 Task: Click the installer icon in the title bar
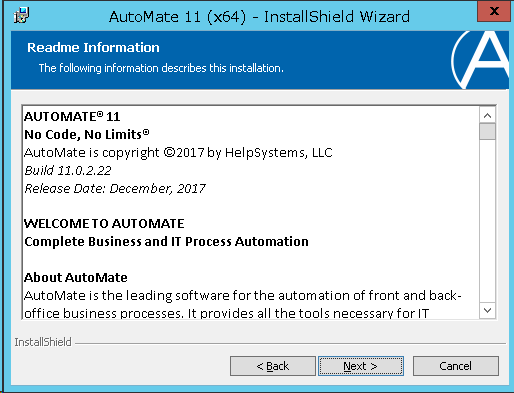22,15
